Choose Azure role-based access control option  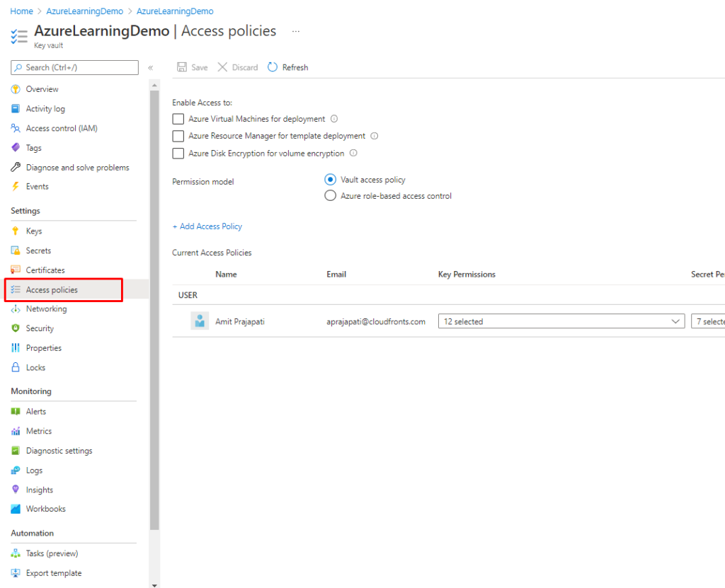pos(330,195)
